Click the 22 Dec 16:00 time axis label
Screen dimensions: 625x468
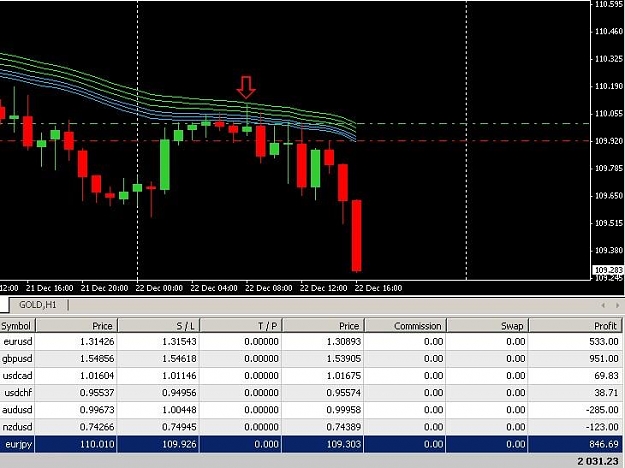click(x=378, y=288)
